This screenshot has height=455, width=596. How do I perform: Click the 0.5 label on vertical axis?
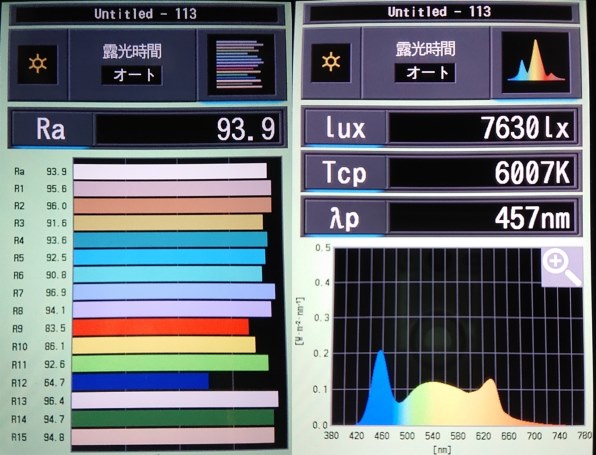coord(322,248)
